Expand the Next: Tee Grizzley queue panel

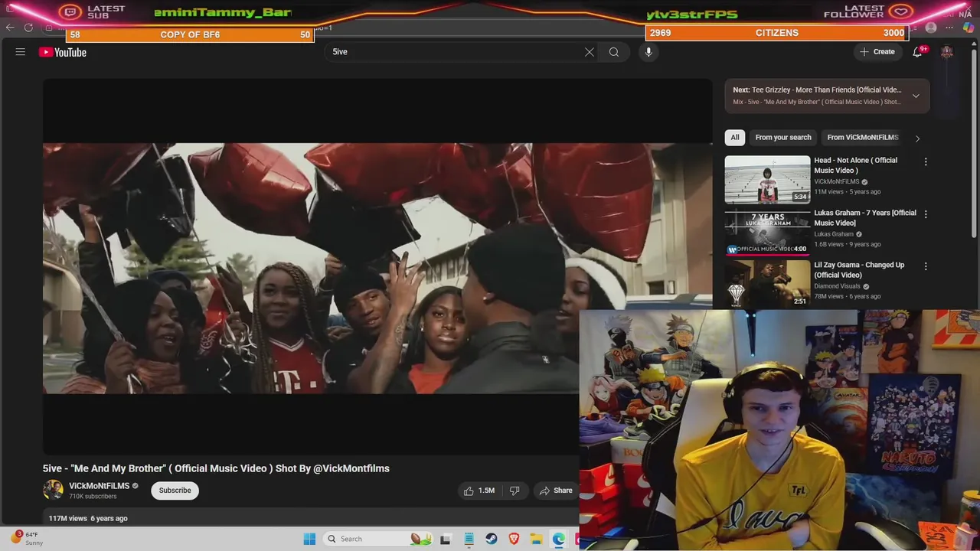[916, 96]
